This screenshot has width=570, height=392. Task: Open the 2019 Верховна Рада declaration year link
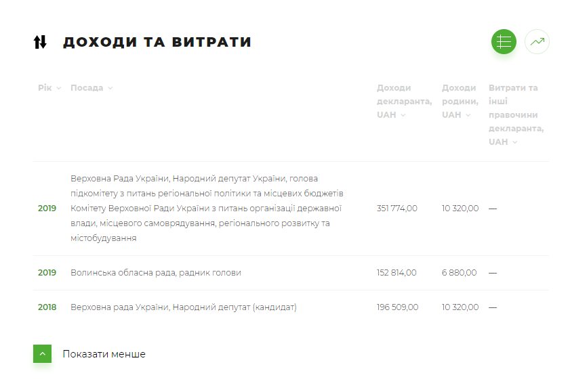pos(47,209)
